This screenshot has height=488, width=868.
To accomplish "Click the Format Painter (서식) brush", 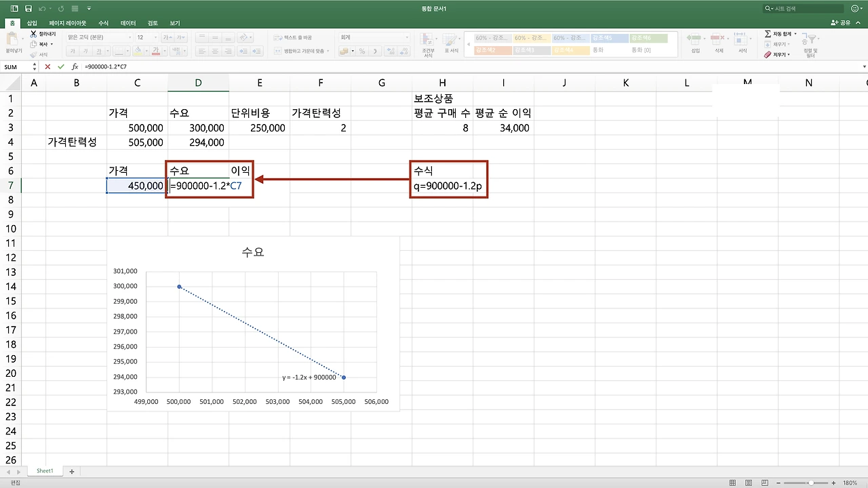I will [x=39, y=54].
